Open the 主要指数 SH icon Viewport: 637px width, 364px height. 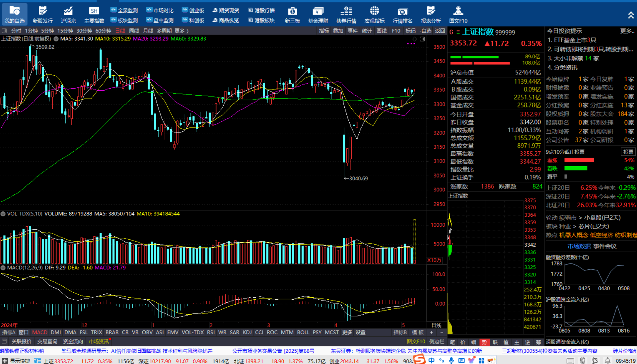pos(94,15)
